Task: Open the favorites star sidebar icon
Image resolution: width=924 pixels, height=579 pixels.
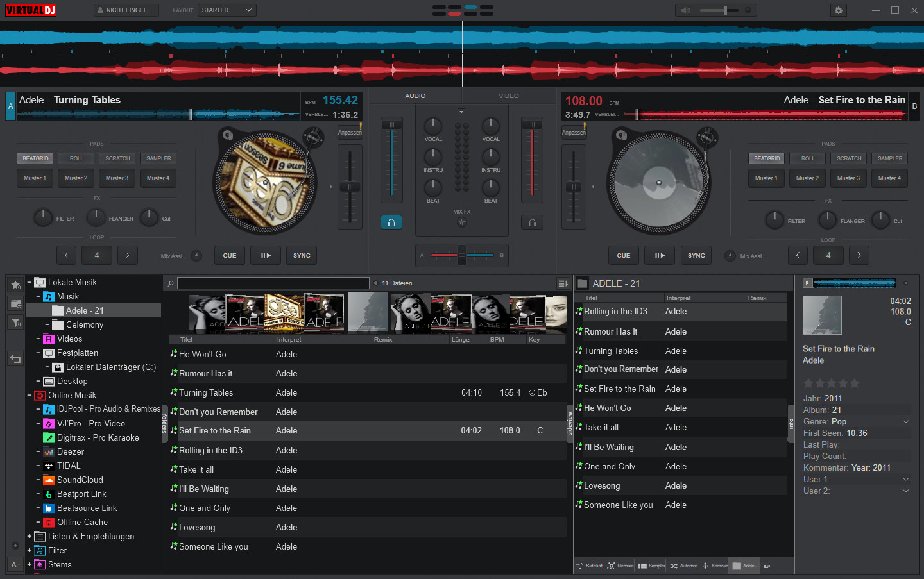Action: click(x=15, y=285)
